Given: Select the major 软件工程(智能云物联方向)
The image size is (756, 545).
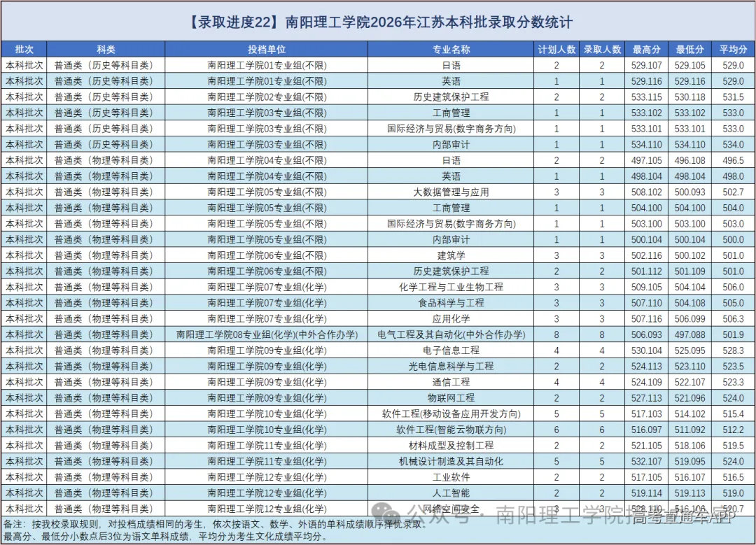Looking at the screenshot, I should coord(451,430).
